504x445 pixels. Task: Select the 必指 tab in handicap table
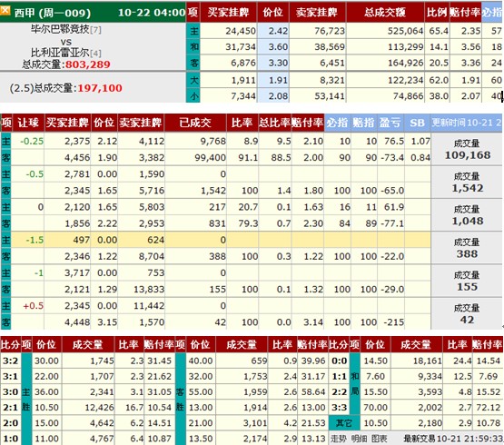337,123
